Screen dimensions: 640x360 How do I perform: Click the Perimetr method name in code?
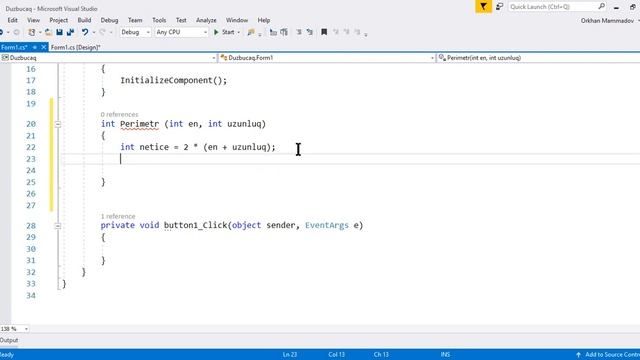click(x=139, y=124)
